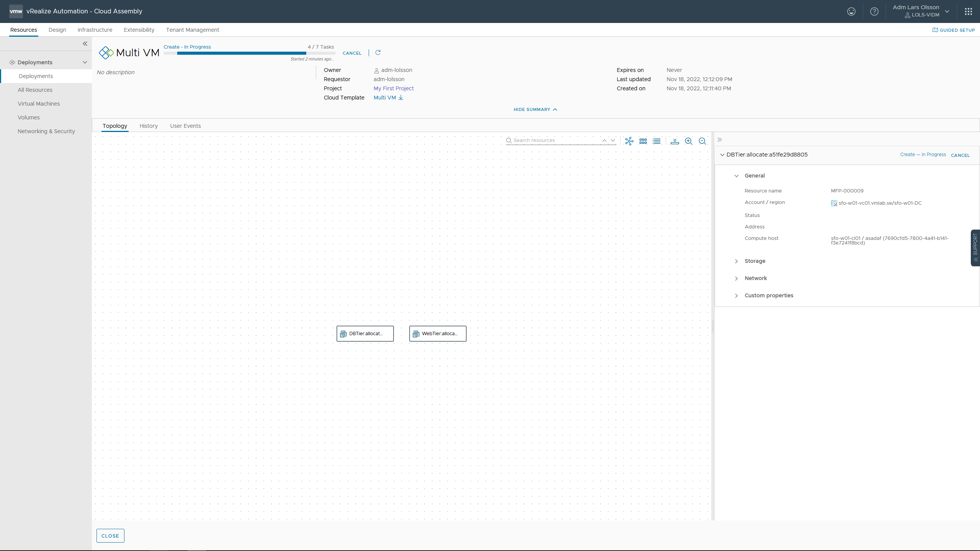980x551 pixels.
Task: Open Virtual Machines in the sidebar
Action: tap(39, 104)
